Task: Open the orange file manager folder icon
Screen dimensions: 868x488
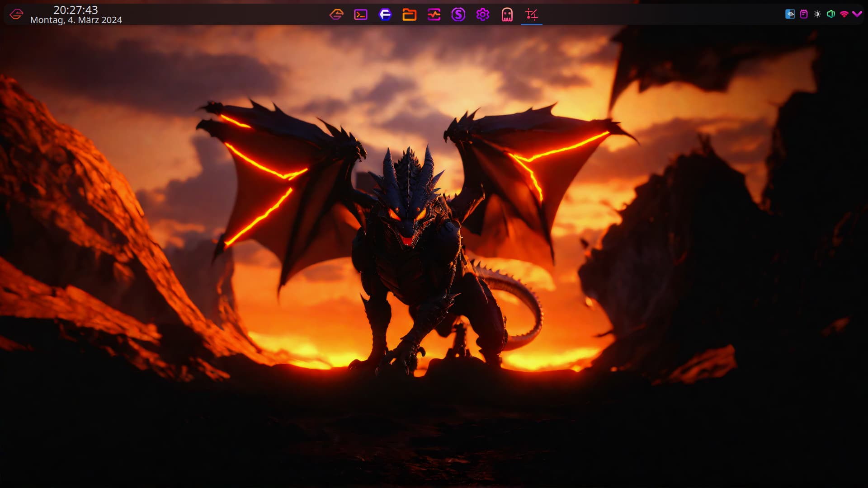Action: pos(410,14)
